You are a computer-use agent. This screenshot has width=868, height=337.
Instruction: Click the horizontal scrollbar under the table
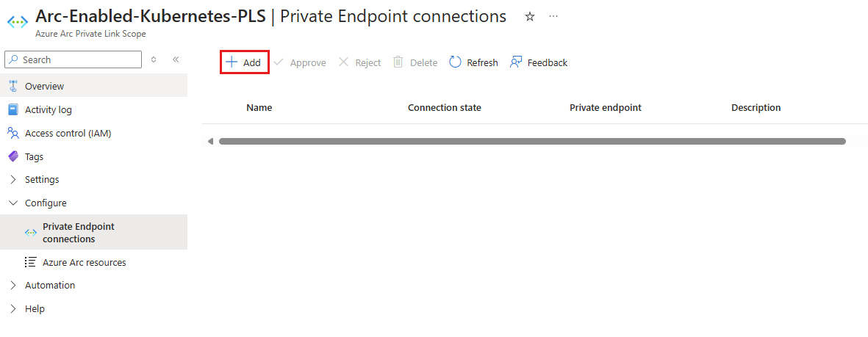click(532, 142)
